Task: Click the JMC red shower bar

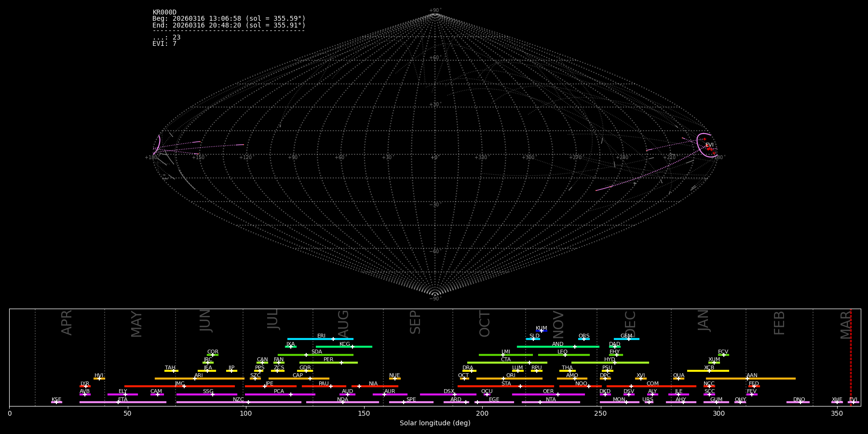Action: [179, 386]
